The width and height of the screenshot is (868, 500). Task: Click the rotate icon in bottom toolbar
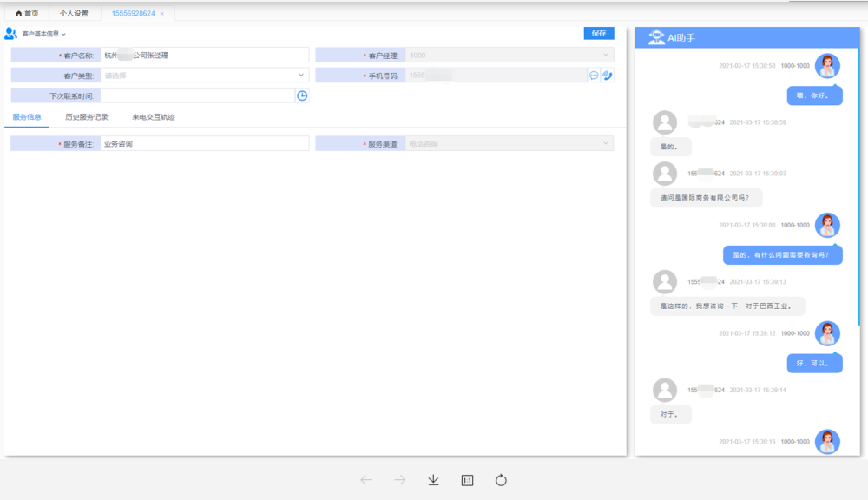click(x=501, y=480)
